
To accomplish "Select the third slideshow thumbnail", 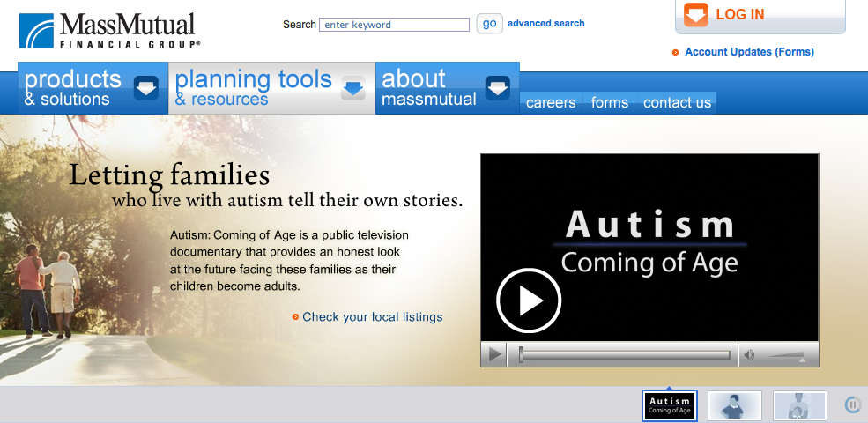I will [x=800, y=406].
